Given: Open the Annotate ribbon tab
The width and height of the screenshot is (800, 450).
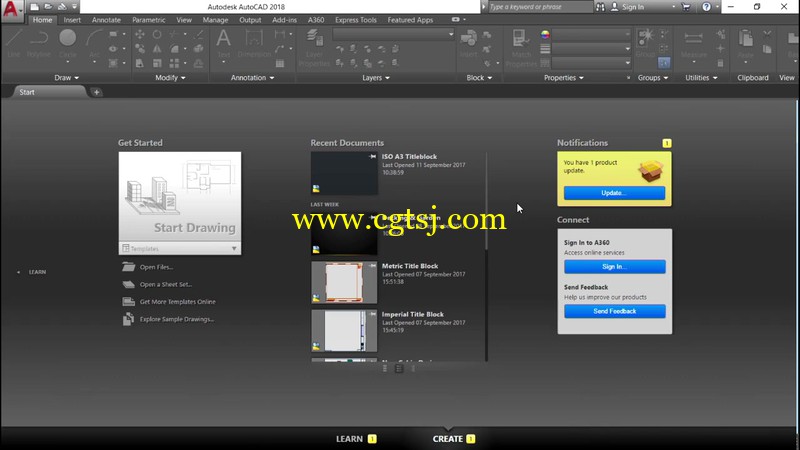Looking at the screenshot, I should (x=106, y=20).
